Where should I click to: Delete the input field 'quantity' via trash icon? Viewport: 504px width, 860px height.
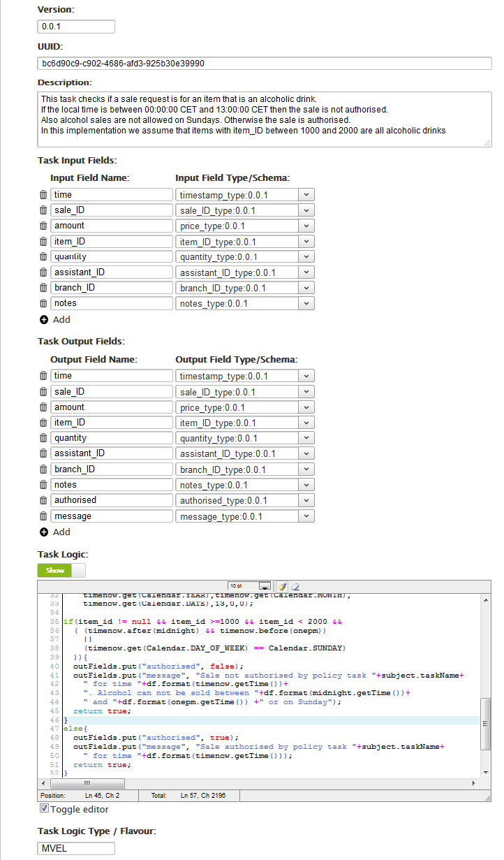point(43,257)
